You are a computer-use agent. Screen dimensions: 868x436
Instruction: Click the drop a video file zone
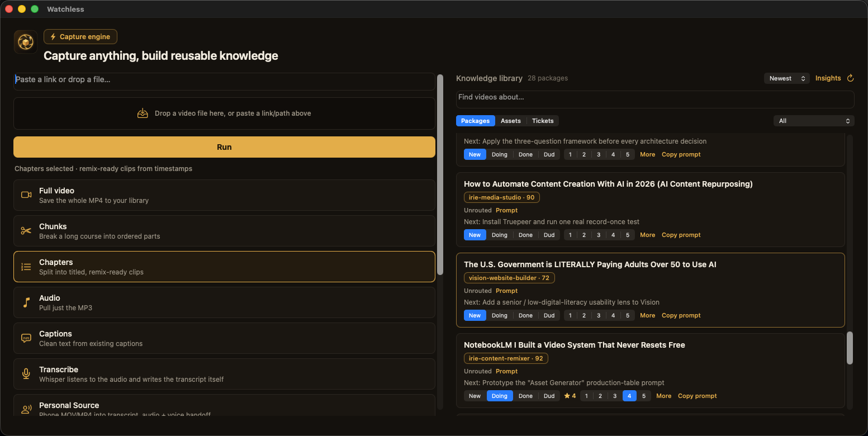click(224, 113)
